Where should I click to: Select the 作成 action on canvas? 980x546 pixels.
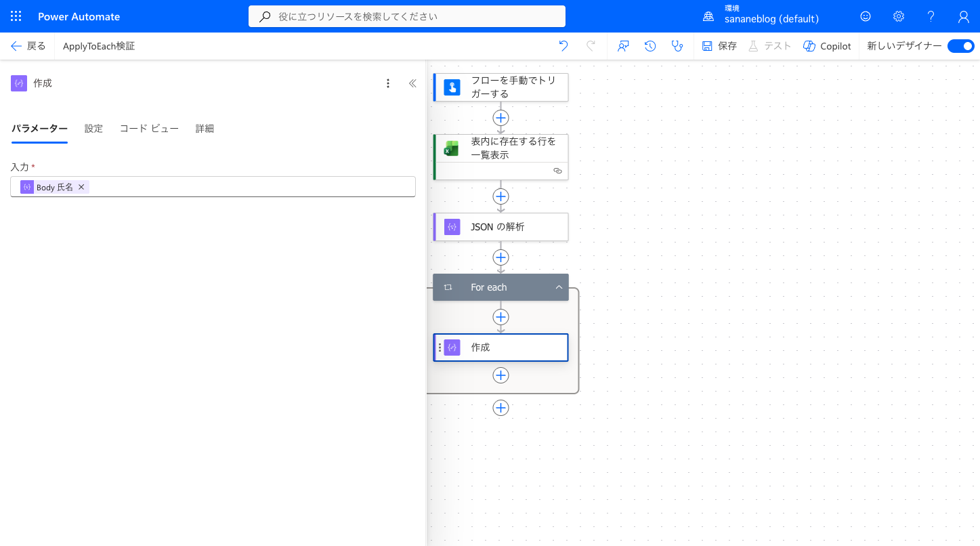coord(500,348)
